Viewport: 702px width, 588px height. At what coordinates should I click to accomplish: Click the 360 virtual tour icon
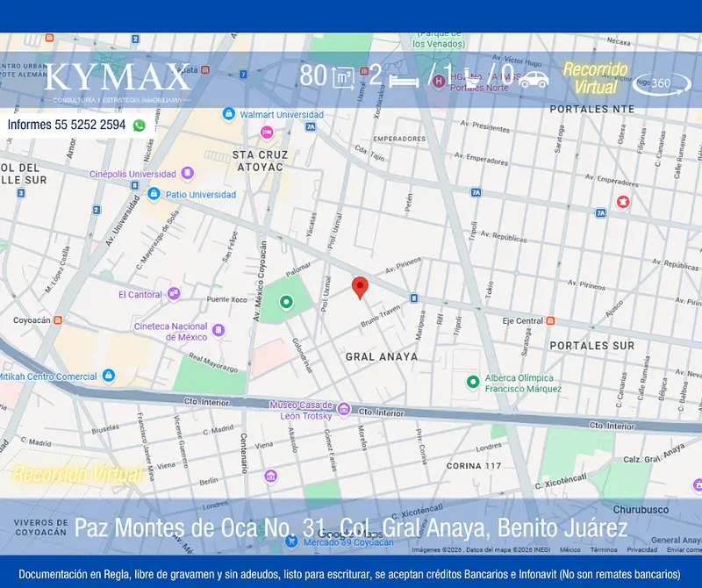662,83
